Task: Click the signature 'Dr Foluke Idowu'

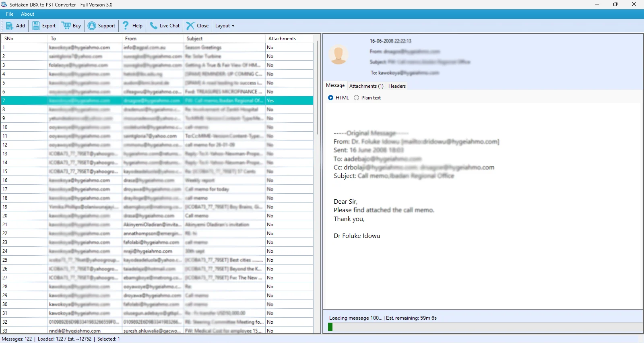Action: coord(357,236)
